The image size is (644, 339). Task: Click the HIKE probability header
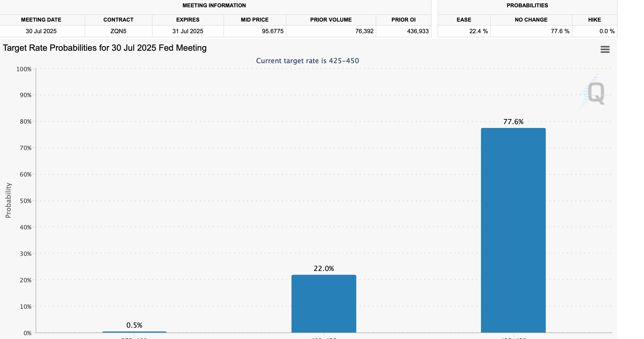tap(594, 20)
